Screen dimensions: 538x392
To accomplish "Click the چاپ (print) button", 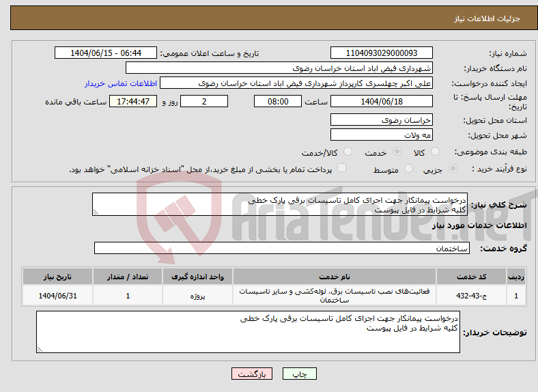I will 299,374.
